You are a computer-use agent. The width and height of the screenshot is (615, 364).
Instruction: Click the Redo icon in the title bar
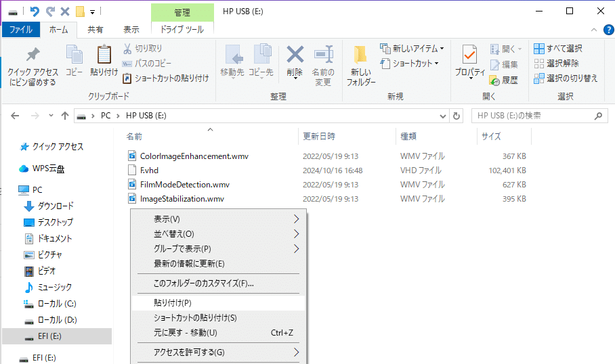[50, 12]
